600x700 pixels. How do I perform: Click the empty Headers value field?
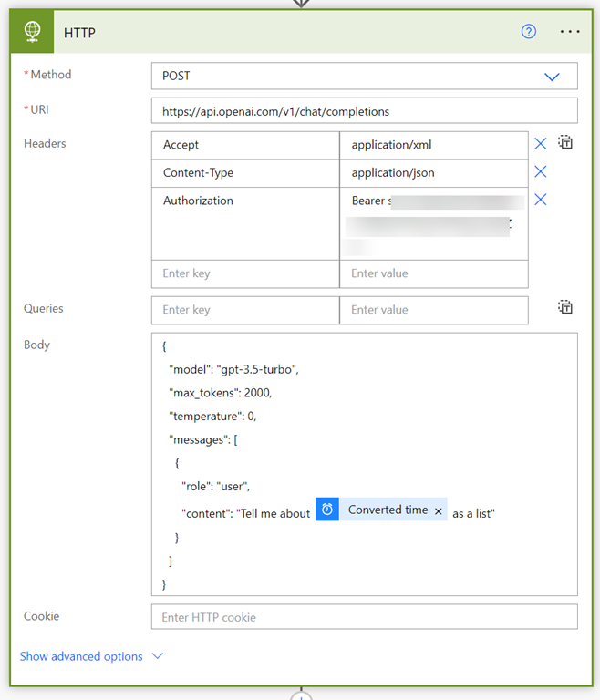(433, 273)
